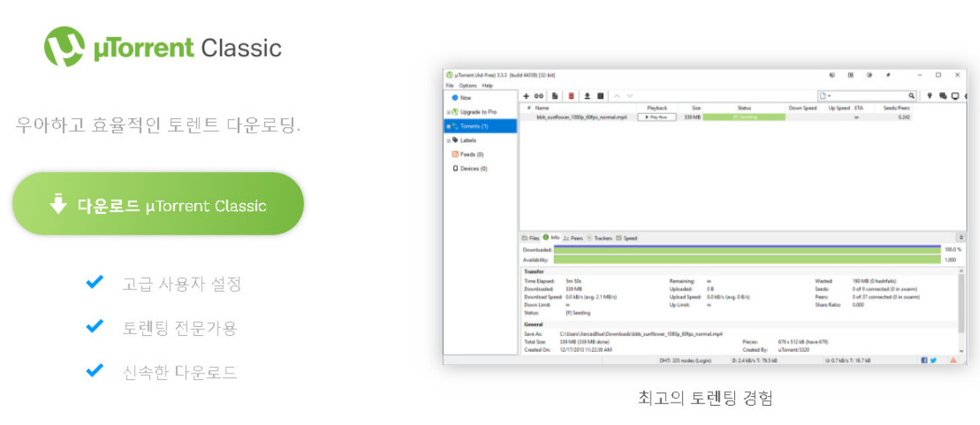Switch to the Speed tab
This screenshot has height=425, width=980.
pos(627,238)
